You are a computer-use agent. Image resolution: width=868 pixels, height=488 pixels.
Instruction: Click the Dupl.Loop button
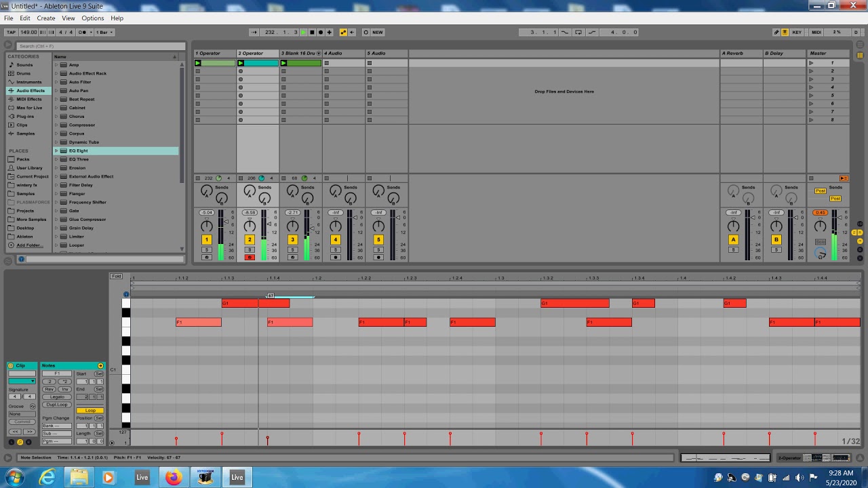pyautogui.click(x=57, y=405)
